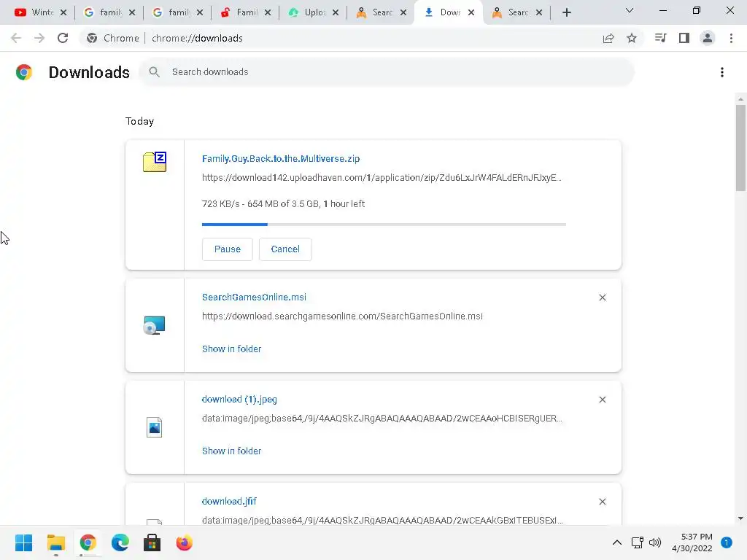Image resolution: width=747 pixels, height=560 pixels.
Task: Toggle the side panel icon
Action: click(684, 38)
